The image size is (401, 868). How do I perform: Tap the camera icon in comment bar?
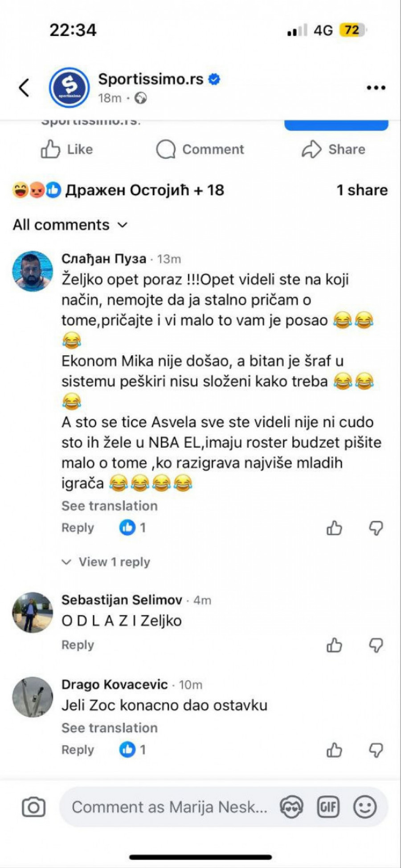(x=33, y=807)
